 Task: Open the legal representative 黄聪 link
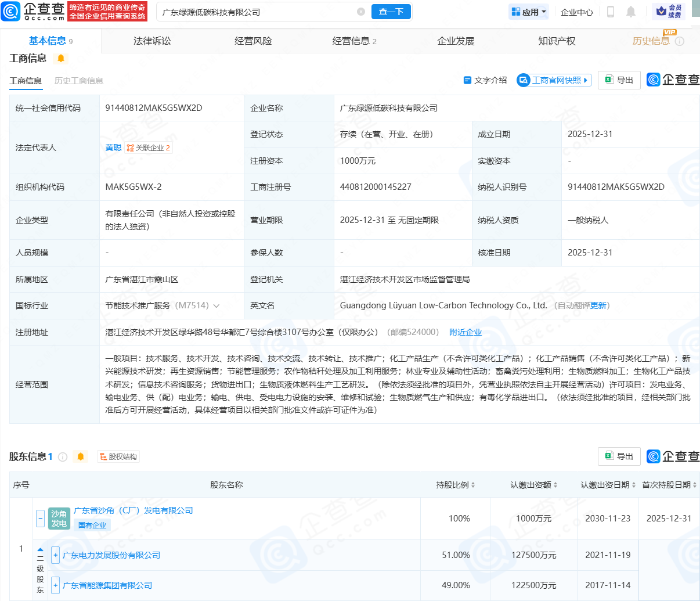(x=113, y=147)
